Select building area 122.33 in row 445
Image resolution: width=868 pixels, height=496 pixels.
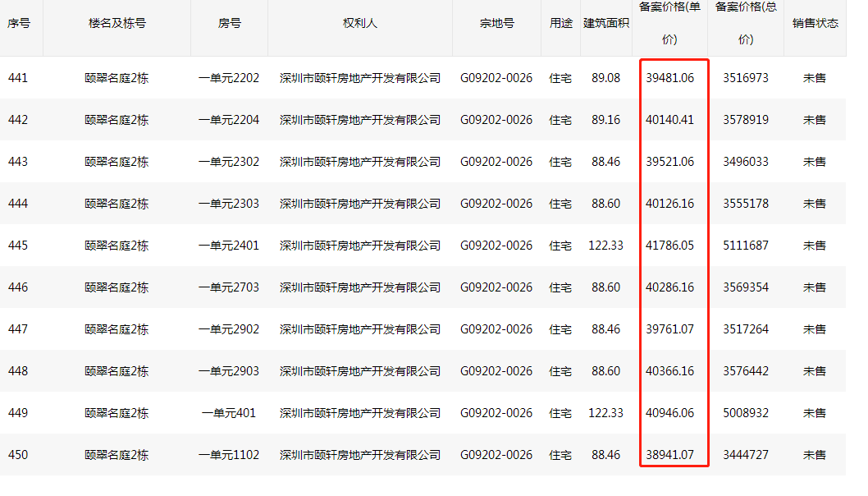coord(605,246)
